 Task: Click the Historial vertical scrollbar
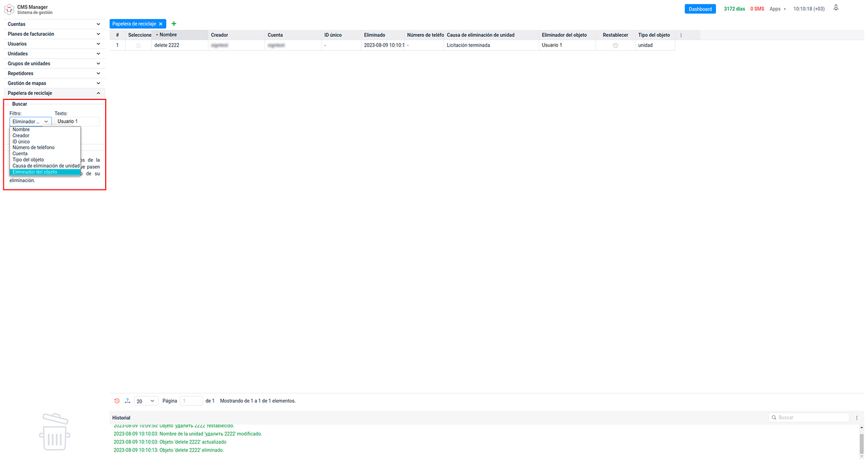(x=861, y=442)
